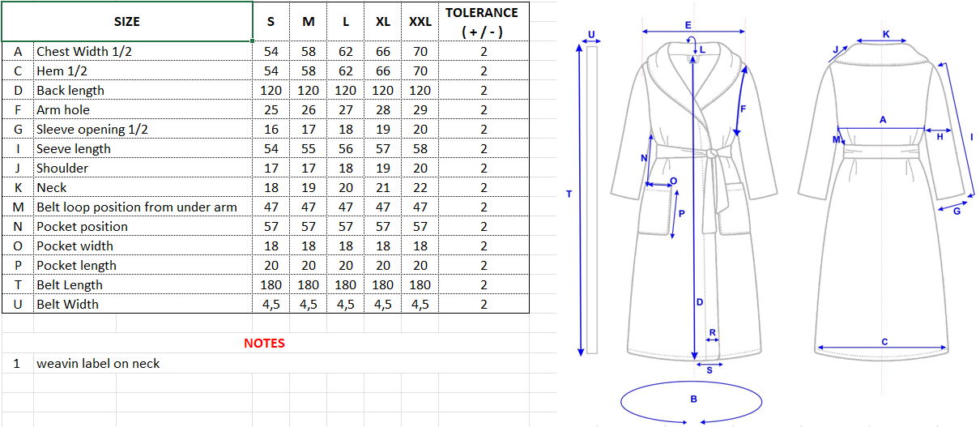980x427 pixels.
Task: Select the 'Belt Length' cell
Action: click(143, 284)
